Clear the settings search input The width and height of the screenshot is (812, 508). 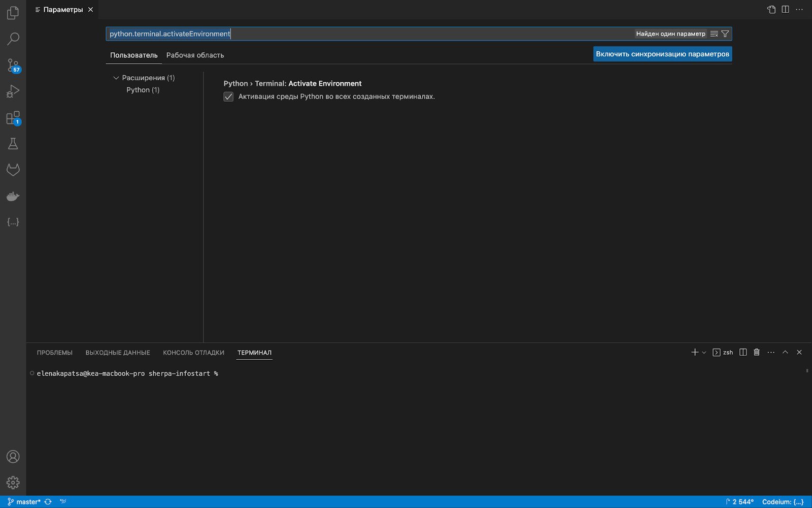point(714,34)
